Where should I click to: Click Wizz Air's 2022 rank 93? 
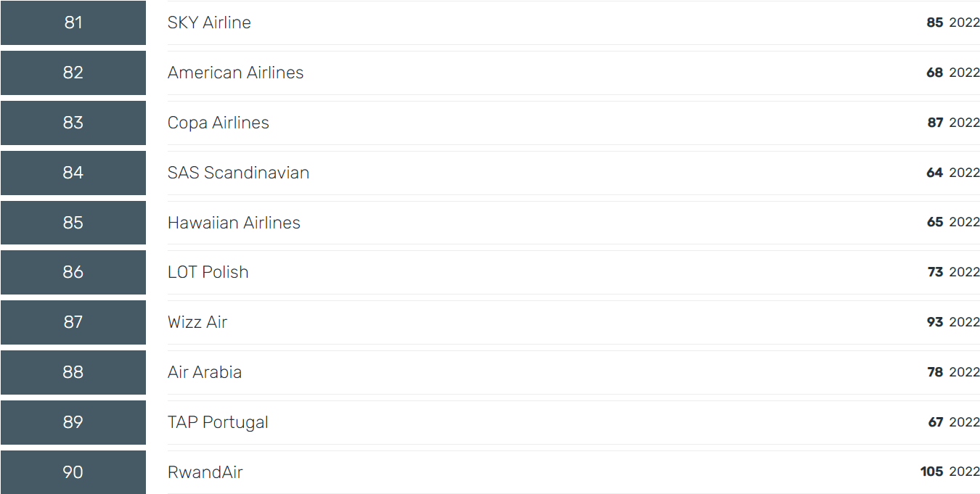click(x=935, y=322)
